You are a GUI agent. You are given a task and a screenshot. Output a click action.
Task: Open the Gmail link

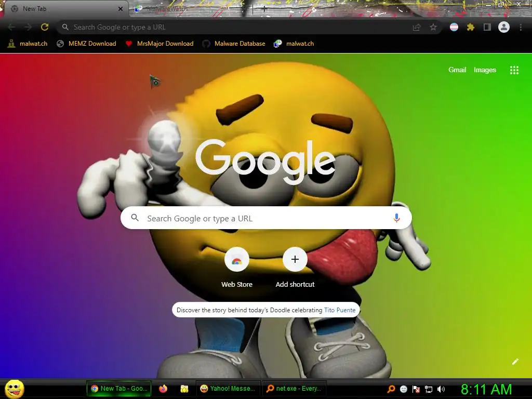(x=457, y=70)
